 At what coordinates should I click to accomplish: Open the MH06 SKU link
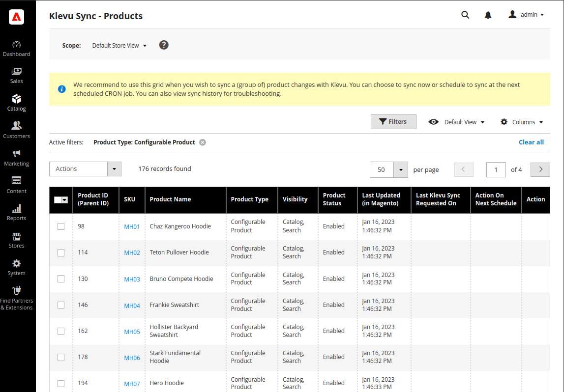click(132, 358)
